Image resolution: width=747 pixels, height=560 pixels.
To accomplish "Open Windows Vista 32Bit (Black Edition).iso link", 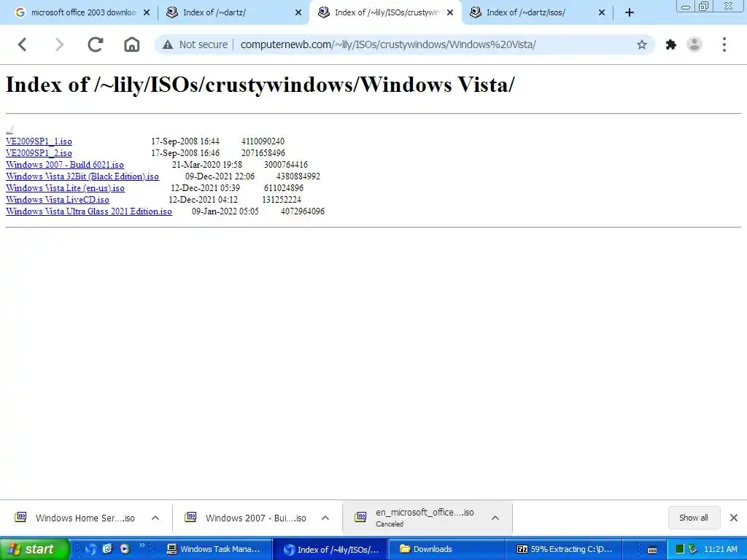I will coord(82,176).
